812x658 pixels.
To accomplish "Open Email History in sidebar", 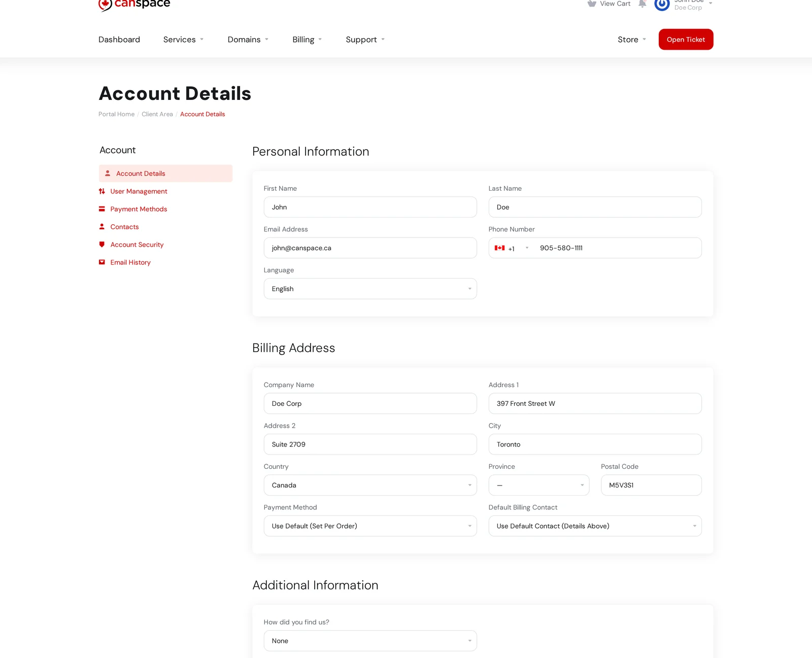I will 130,262.
